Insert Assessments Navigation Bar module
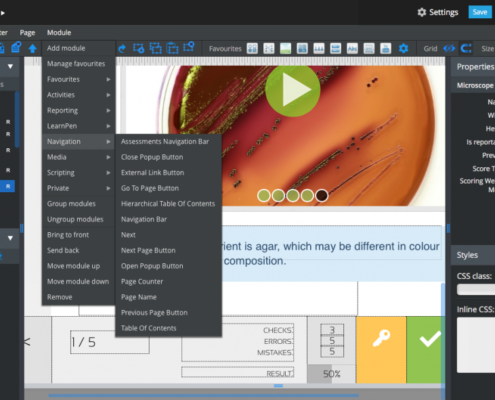The image size is (495, 400). (x=168, y=142)
